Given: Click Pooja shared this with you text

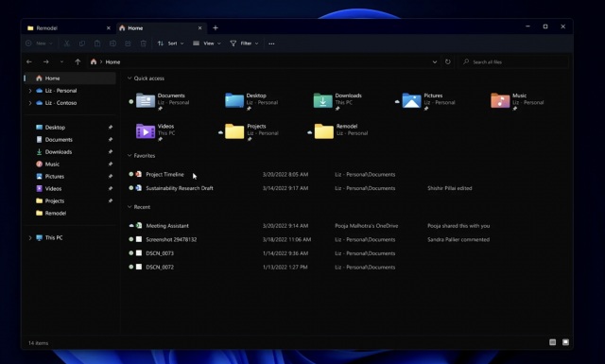Looking at the screenshot, I should [458, 226].
